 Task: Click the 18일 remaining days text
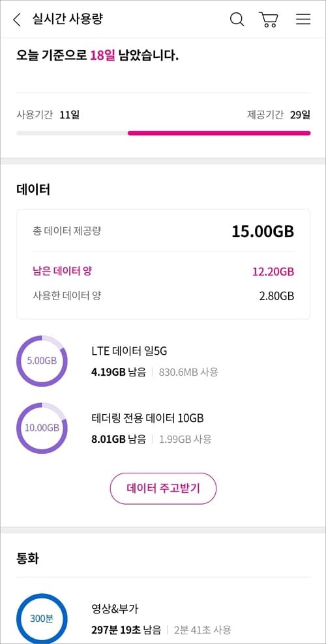pyautogui.click(x=103, y=55)
